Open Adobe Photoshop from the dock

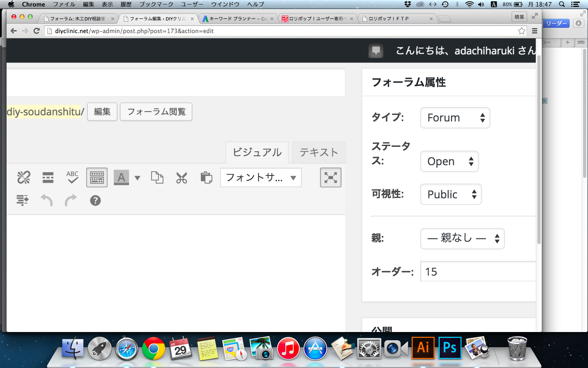[450, 348]
